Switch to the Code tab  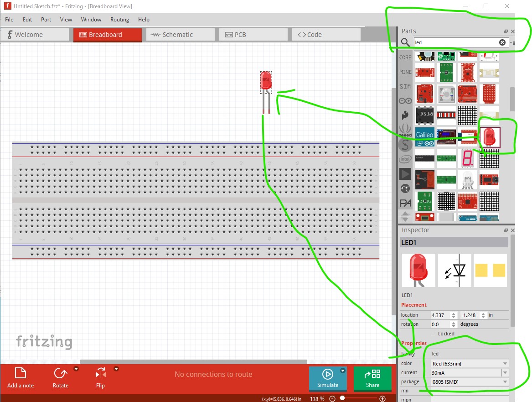point(326,35)
